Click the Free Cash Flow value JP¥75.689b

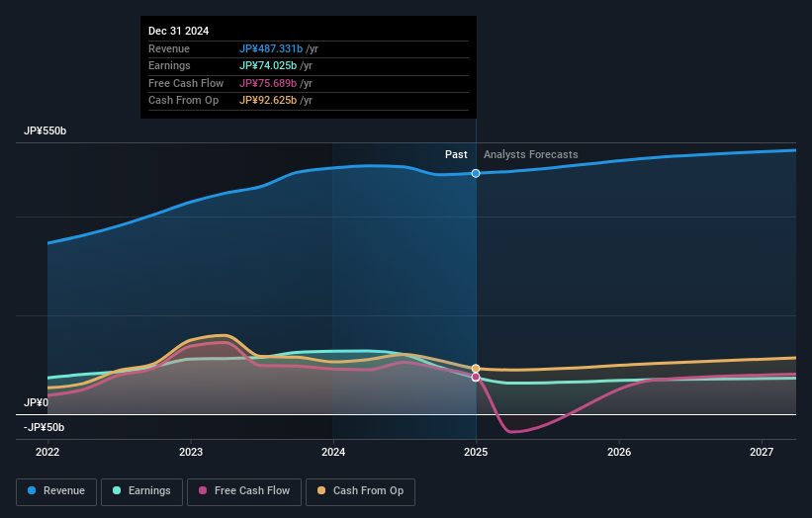coord(268,83)
